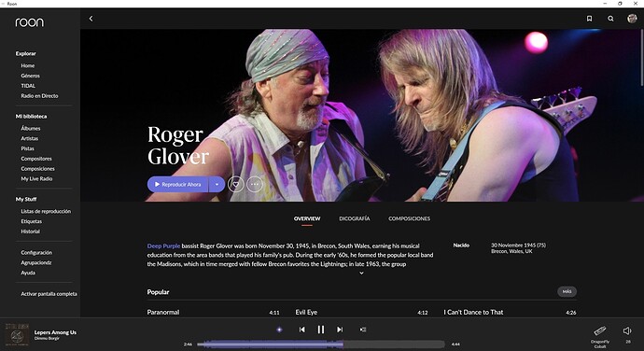The height and width of the screenshot is (351, 644).
Task: Switch to the Dicografía tab
Action: pyautogui.click(x=355, y=218)
